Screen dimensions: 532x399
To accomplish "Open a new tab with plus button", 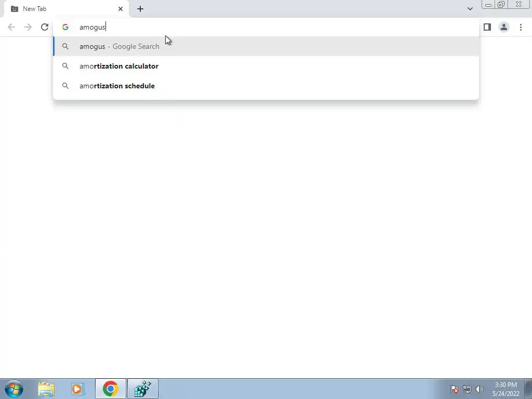I will tap(140, 9).
